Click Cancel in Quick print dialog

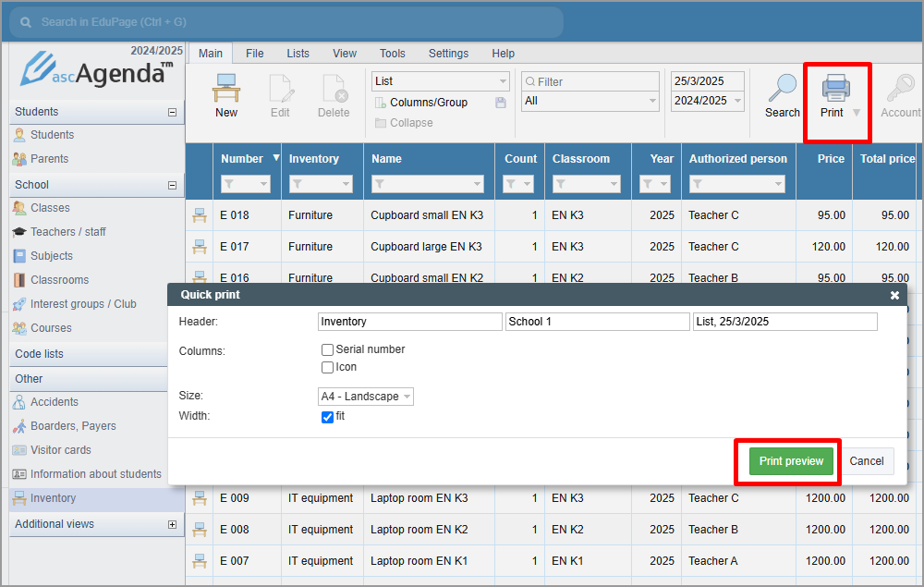pos(867,461)
